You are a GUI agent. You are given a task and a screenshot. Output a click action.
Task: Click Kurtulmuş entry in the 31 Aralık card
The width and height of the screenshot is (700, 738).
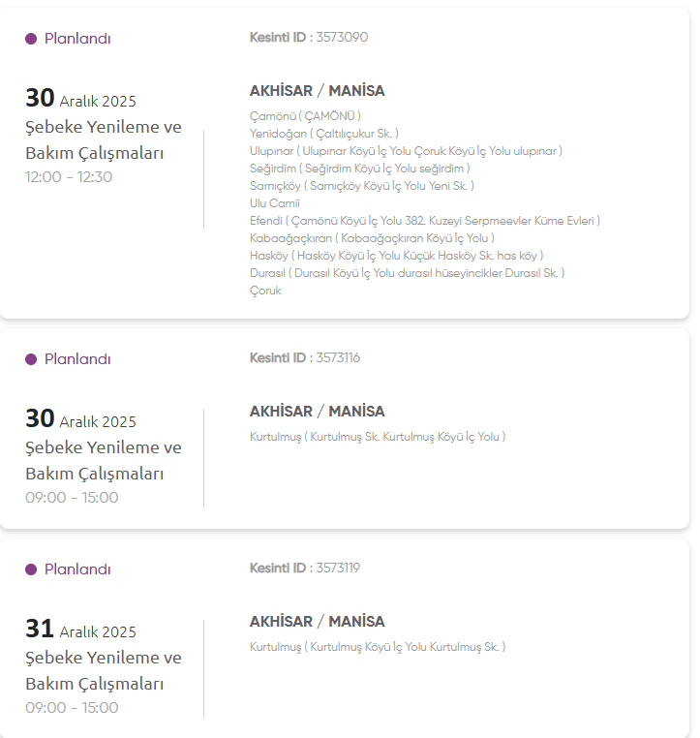tap(377, 647)
